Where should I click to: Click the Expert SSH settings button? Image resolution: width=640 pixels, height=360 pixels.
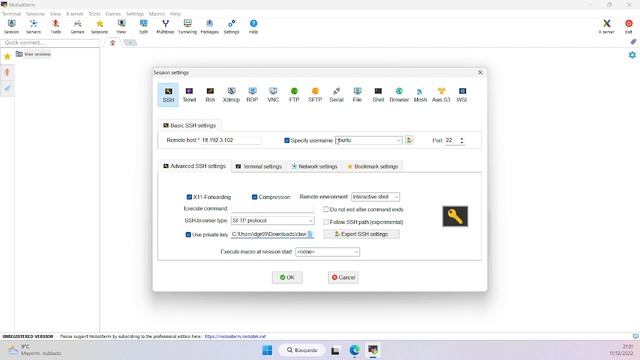361,234
